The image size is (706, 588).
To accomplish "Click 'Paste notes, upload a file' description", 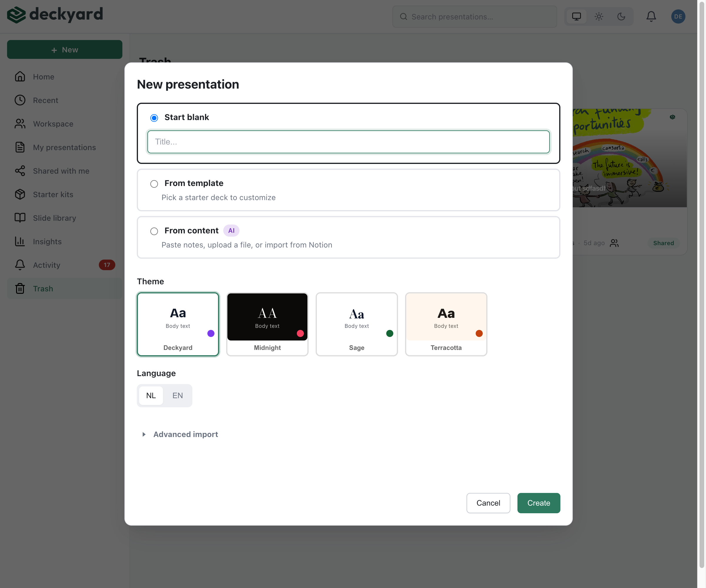I will (x=247, y=245).
